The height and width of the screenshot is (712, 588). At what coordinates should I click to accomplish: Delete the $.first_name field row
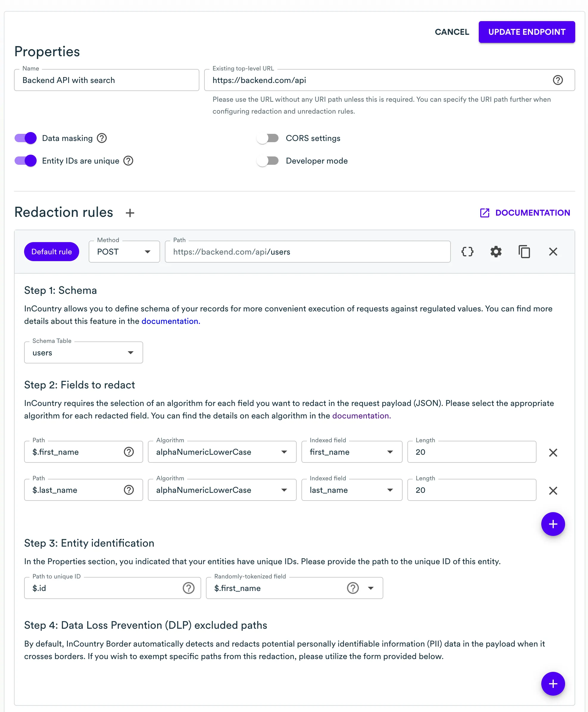553,452
